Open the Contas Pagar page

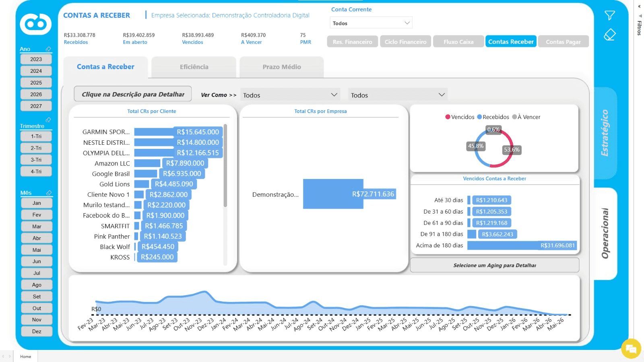[x=563, y=41]
